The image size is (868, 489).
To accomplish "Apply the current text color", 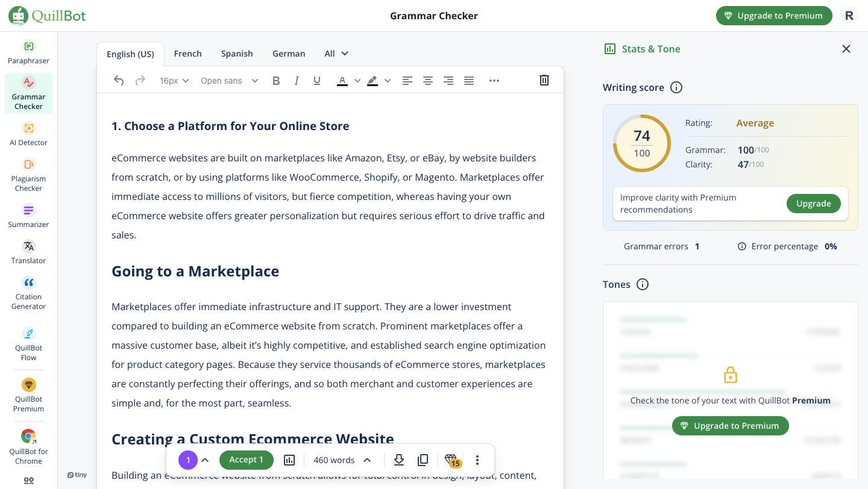I will coord(342,81).
